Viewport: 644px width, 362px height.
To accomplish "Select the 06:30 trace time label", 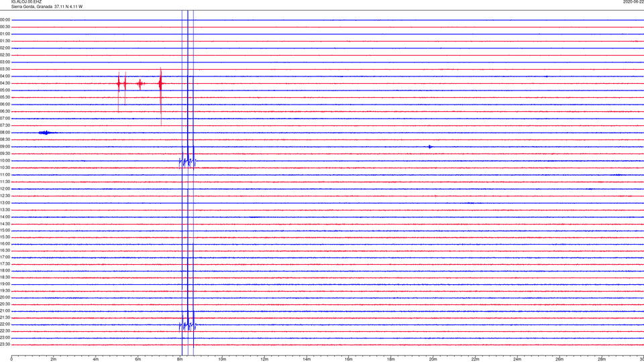I will coord(5,111).
